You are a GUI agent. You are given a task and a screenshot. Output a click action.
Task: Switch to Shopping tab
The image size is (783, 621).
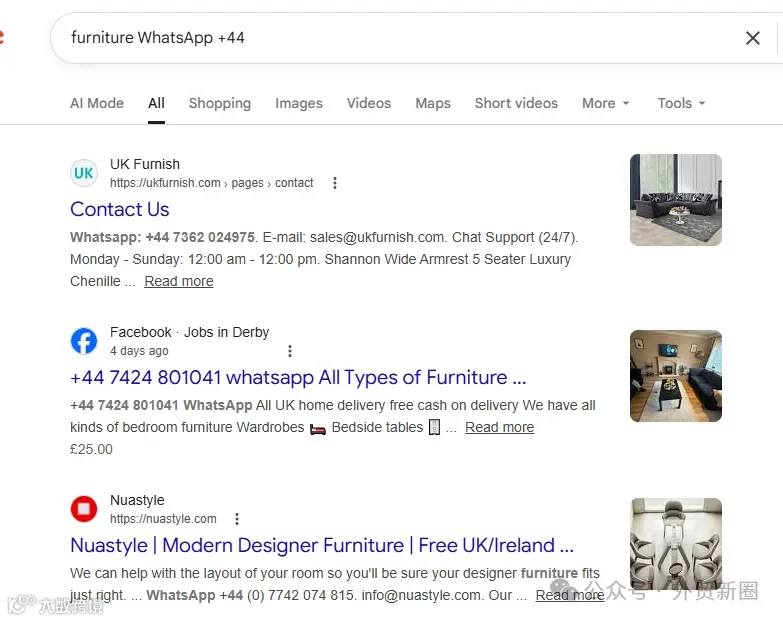pos(220,103)
